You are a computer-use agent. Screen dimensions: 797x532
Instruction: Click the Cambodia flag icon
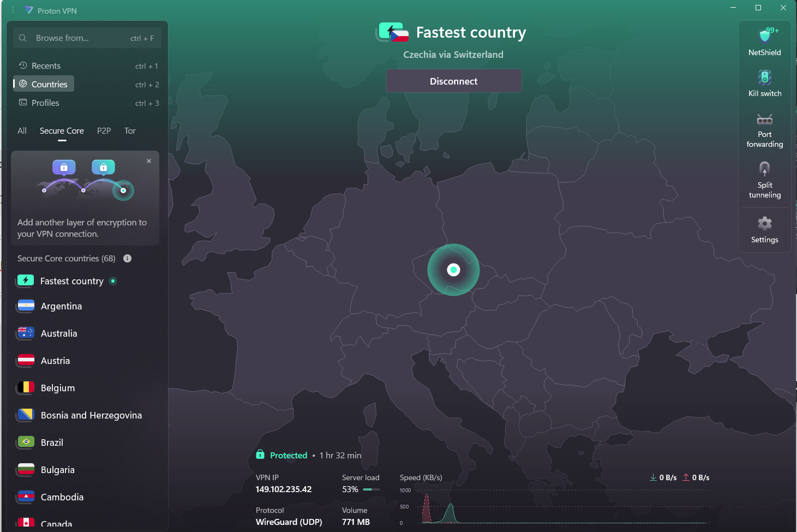[26, 497]
